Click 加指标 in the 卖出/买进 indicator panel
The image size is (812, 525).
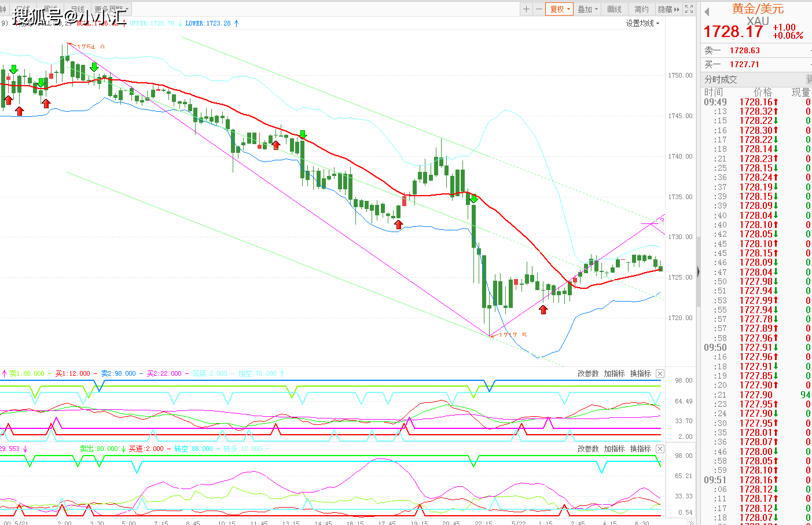tap(614, 449)
